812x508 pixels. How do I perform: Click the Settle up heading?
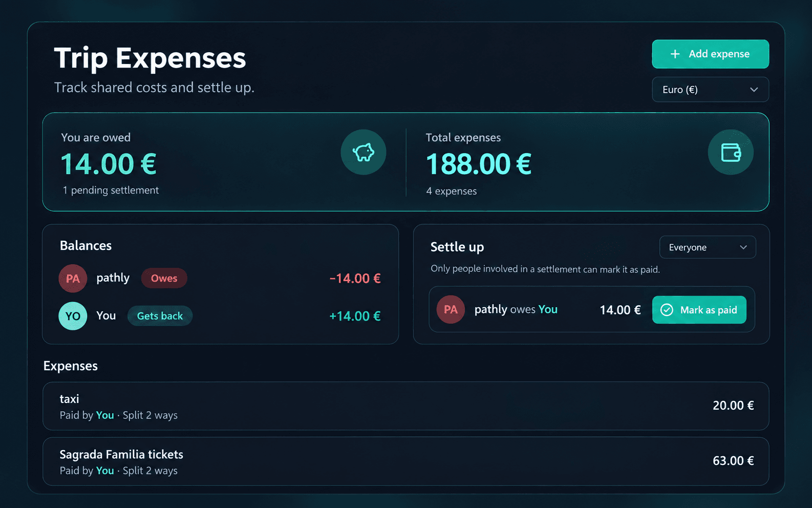[x=457, y=247]
